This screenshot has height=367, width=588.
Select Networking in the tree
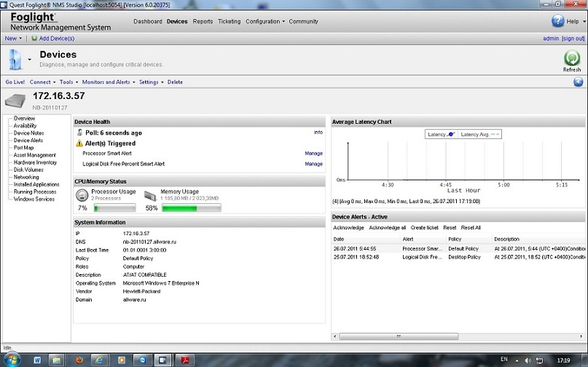pyautogui.click(x=26, y=177)
